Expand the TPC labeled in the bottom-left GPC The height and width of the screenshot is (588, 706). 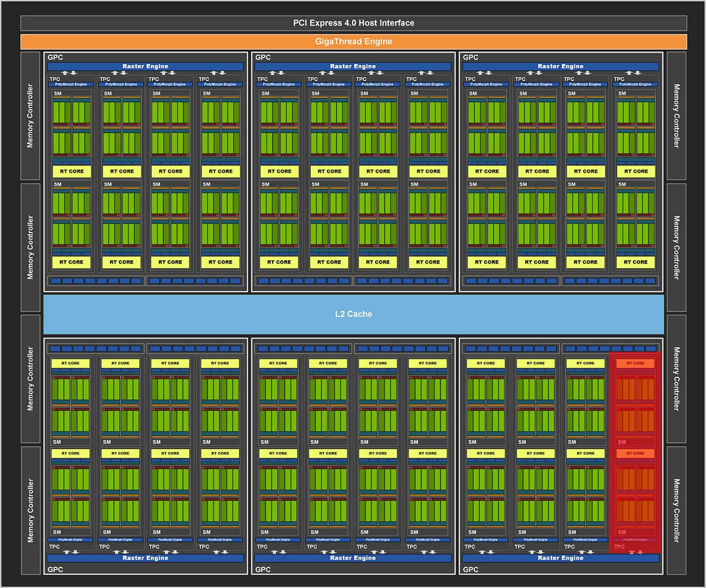click(x=54, y=546)
